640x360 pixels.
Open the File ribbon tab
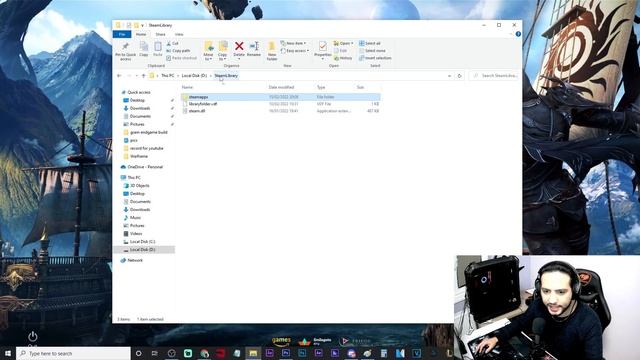[122, 34]
